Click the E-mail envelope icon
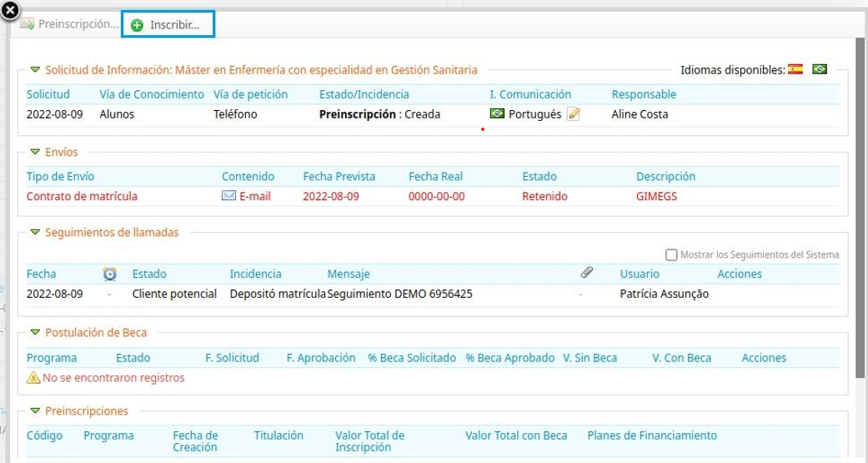This screenshot has width=868, height=463. [228, 197]
